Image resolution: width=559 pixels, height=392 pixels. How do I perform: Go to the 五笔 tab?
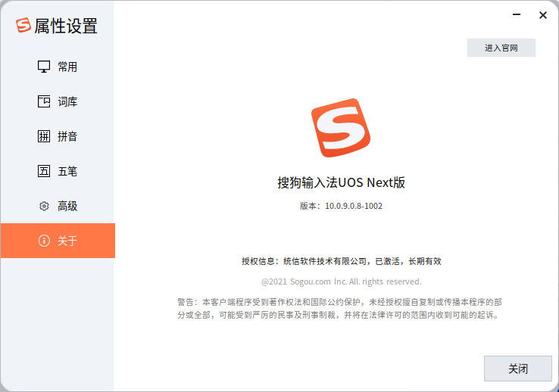point(58,171)
